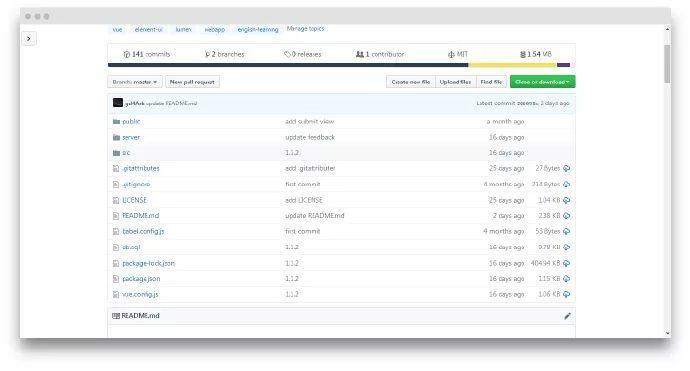Download the .gitignore file via cloud icon
Image resolution: width=690 pixels, height=371 pixels.
566,184
